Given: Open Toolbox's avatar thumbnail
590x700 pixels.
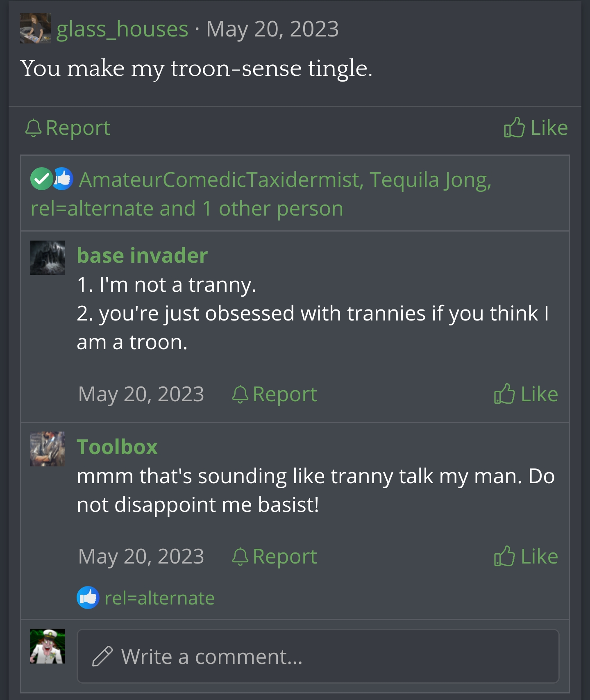Looking at the screenshot, I should point(48,448).
